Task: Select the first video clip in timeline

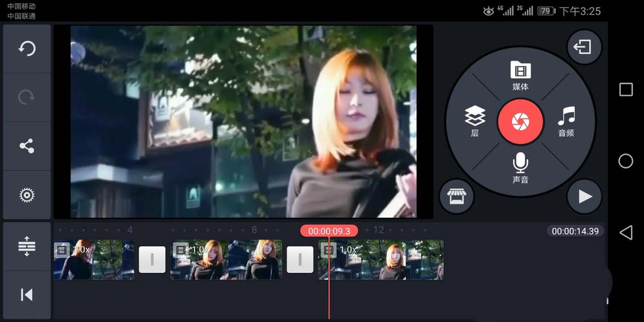Action: click(x=94, y=260)
